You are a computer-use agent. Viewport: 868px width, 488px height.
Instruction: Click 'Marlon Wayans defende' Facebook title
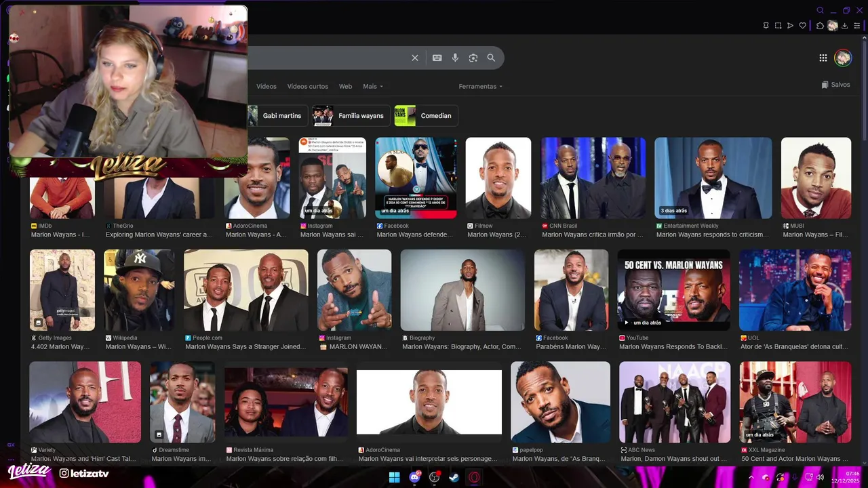point(415,235)
